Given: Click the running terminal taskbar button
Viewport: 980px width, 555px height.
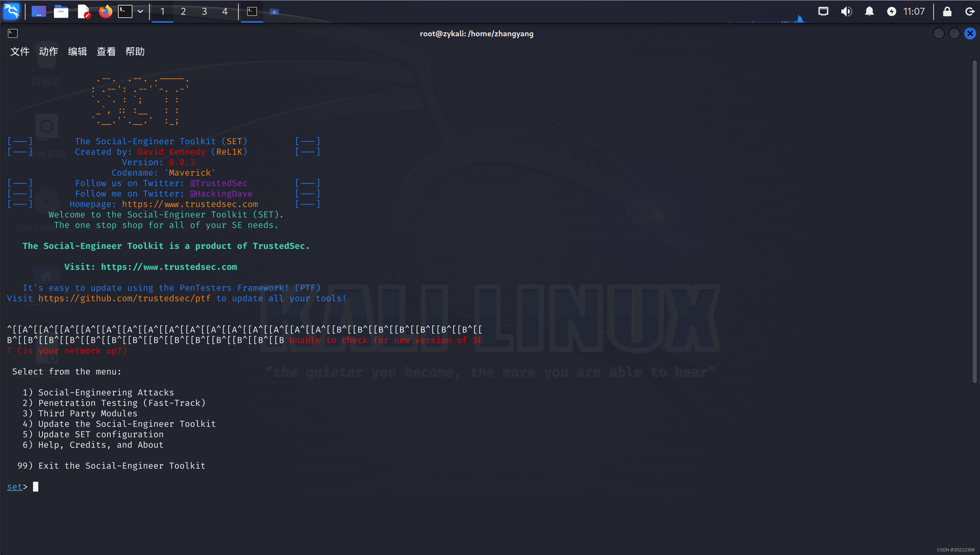Looking at the screenshot, I should [x=252, y=11].
